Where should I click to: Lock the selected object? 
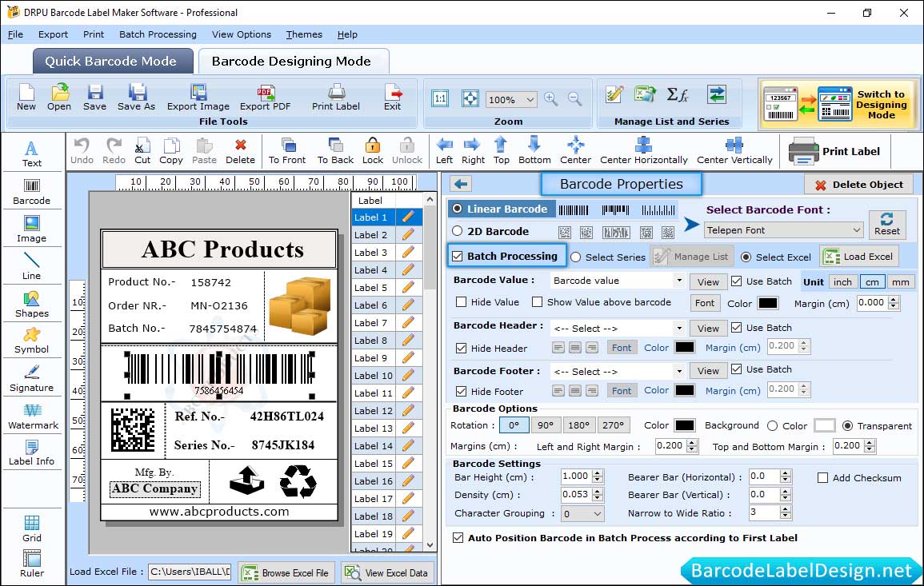(x=373, y=151)
